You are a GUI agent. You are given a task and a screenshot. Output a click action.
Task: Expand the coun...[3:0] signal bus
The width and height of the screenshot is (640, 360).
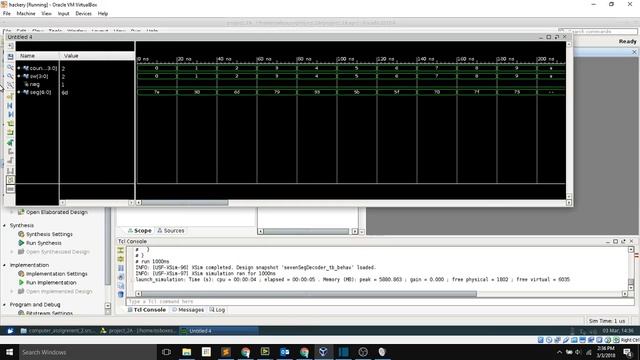(19, 68)
